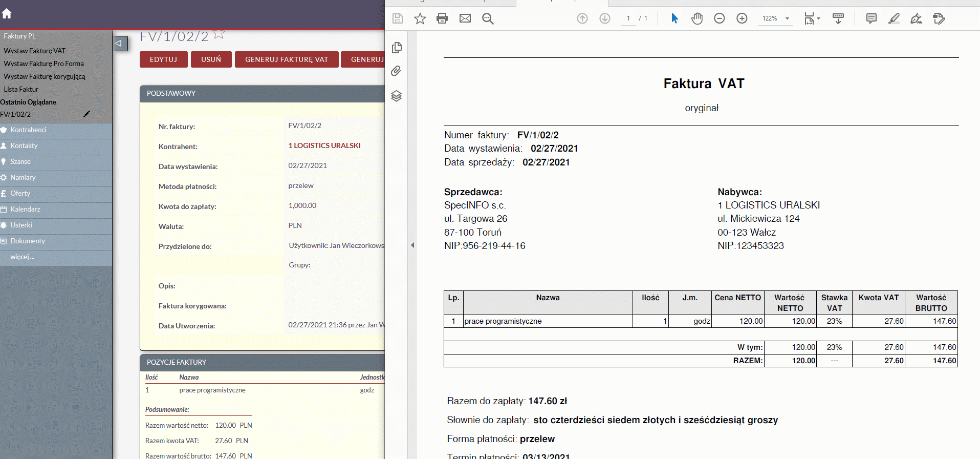Click GENERUJ FAKTURĘ VAT button
Image resolution: width=980 pixels, height=459 pixels.
(x=287, y=59)
